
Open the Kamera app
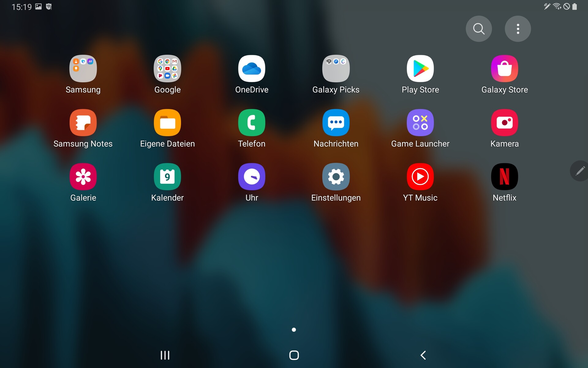pos(504,123)
